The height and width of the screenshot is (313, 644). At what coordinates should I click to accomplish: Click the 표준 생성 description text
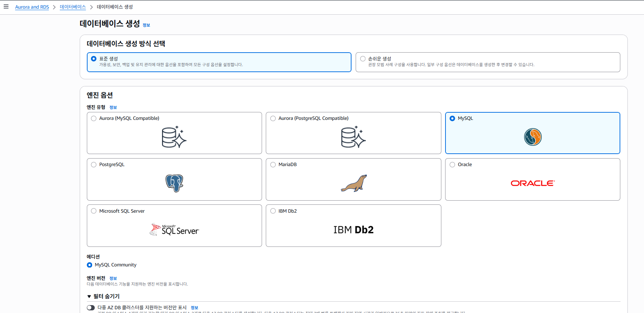[171, 65]
